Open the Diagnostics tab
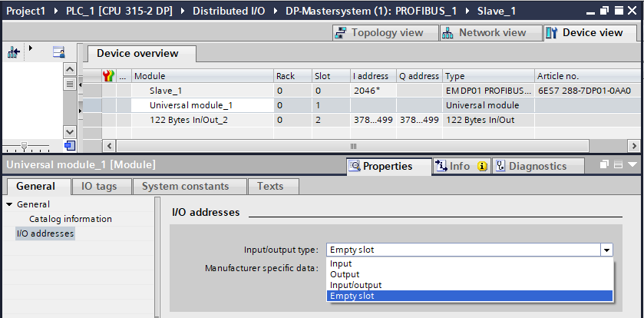Screen dimensions: 644x318 (x=530, y=167)
